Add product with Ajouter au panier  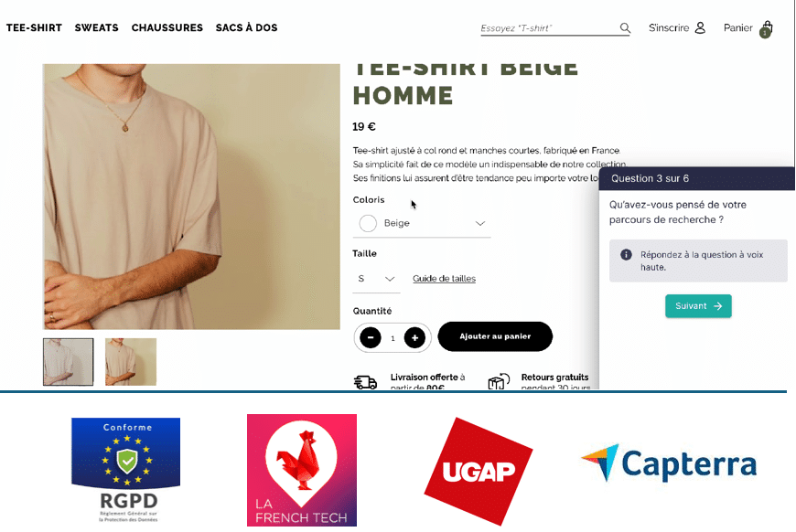coord(495,336)
